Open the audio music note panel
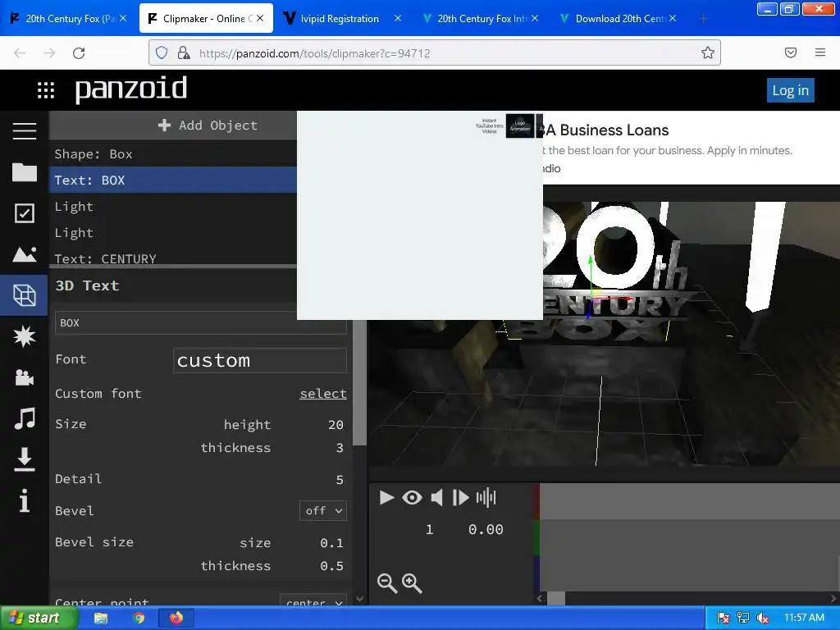Image resolution: width=840 pixels, height=630 pixels. [24, 418]
